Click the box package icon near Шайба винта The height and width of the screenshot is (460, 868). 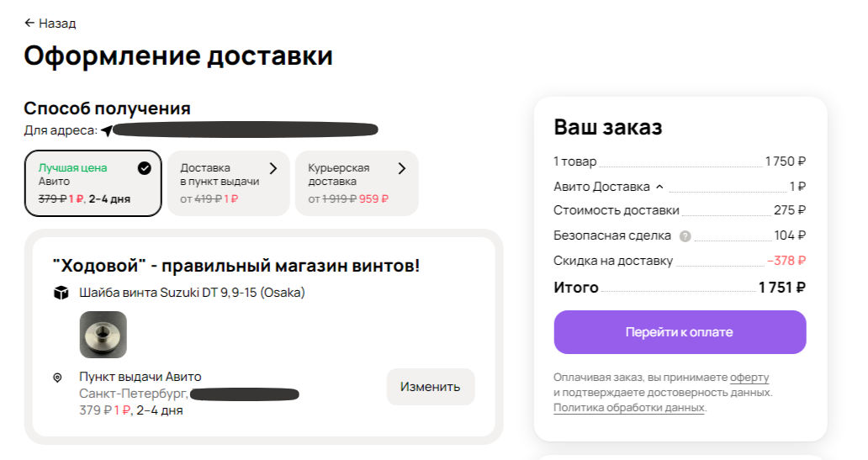pyautogui.click(x=61, y=293)
